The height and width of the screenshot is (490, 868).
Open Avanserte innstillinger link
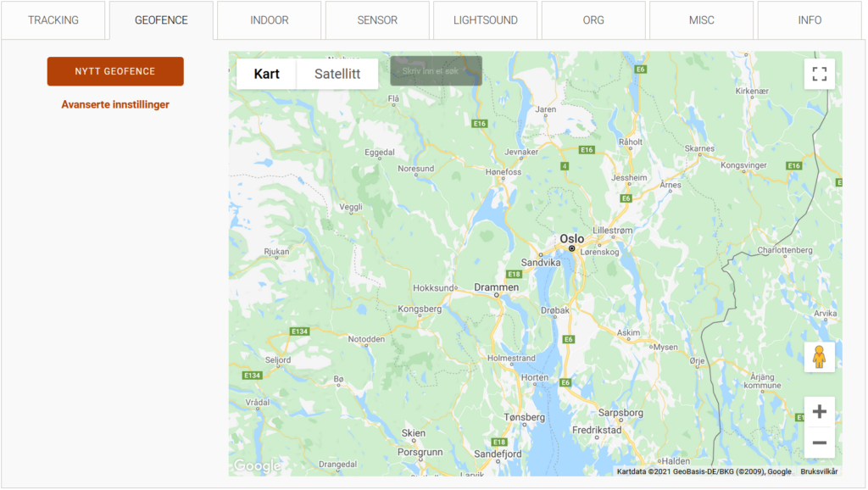pyautogui.click(x=115, y=104)
